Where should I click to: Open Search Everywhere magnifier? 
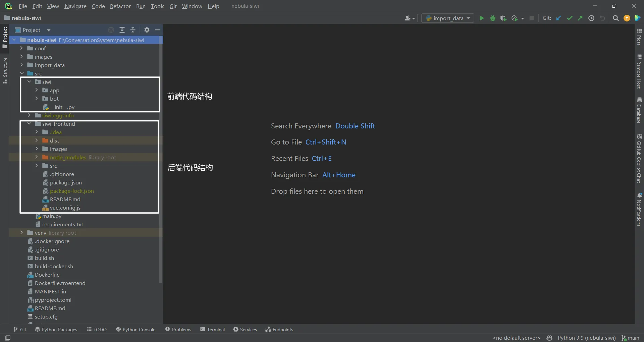(615, 18)
